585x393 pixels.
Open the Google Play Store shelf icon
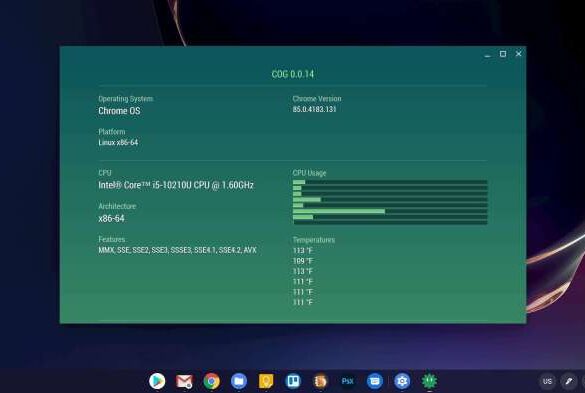point(157,381)
